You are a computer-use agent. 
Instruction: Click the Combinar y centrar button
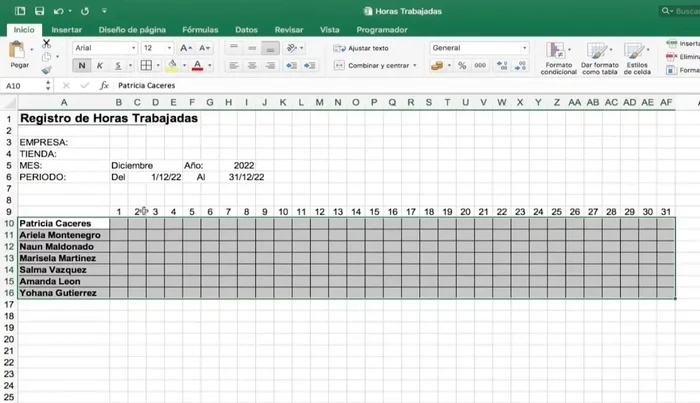coord(371,66)
